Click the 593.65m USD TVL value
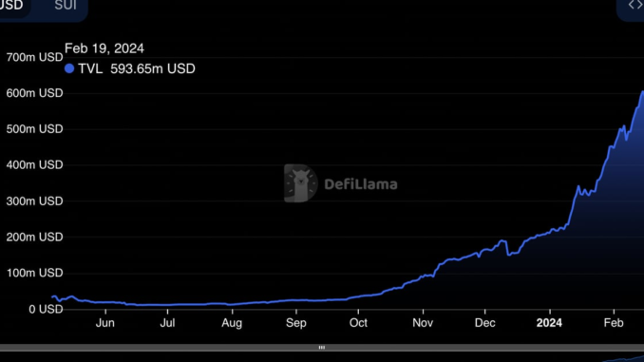The width and height of the screenshot is (644, 362). [153, 68]
